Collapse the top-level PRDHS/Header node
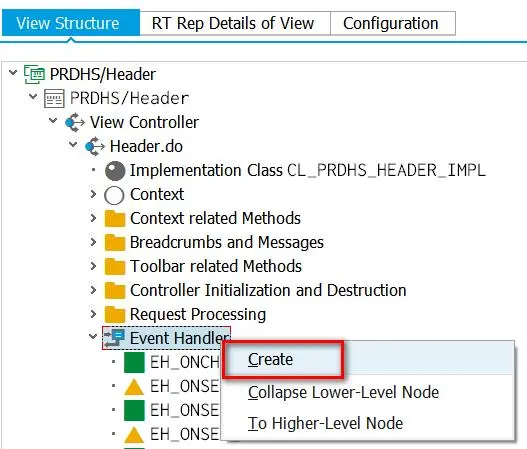Image resolution: width=527 pixels, height=449 pixels. [x=13, y=72]
